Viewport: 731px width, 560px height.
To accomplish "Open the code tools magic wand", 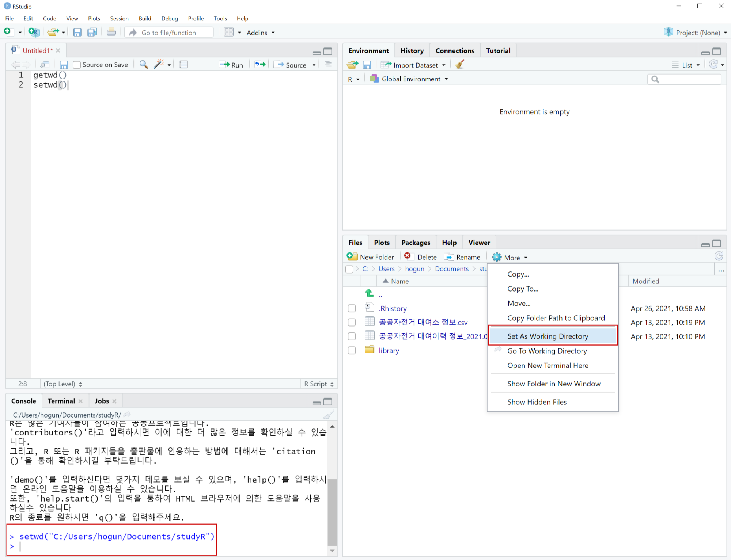I will point(159,65).
